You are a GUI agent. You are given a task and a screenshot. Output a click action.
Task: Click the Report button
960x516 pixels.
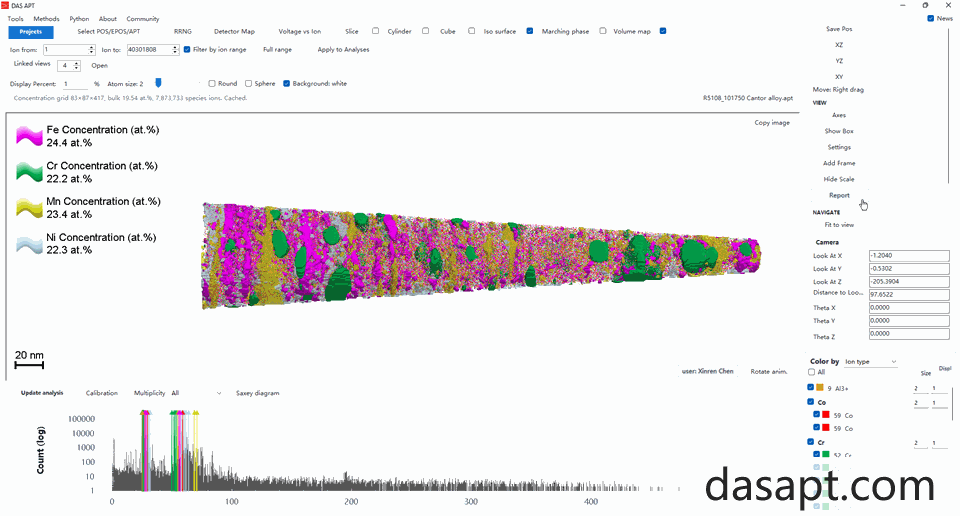tap(839, 195)
